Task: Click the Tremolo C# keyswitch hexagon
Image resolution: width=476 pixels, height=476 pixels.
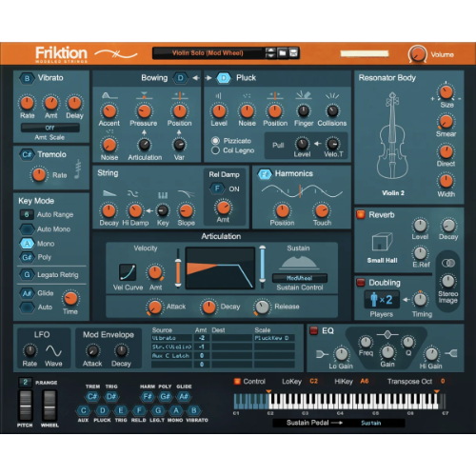Action: coord(27,154)
